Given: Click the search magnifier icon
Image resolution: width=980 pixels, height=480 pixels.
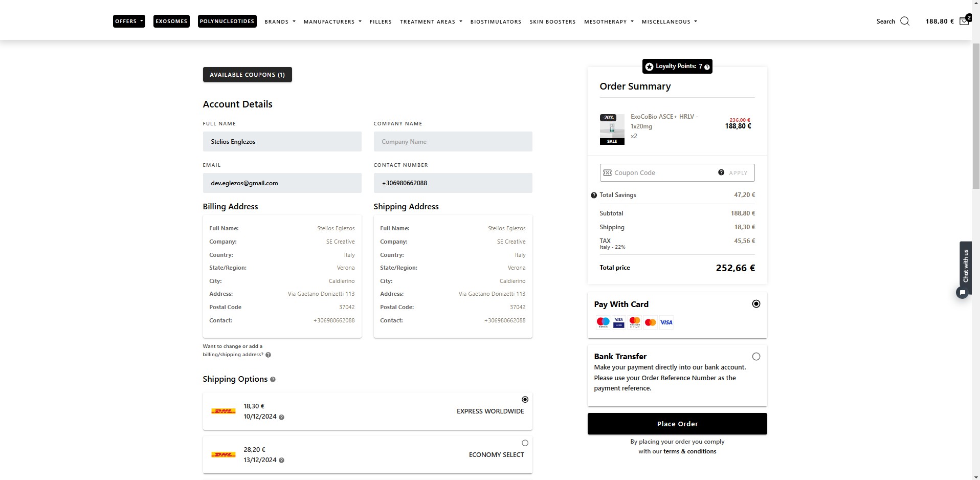Looking at the screenshot, I should click(x=904, y=21).
